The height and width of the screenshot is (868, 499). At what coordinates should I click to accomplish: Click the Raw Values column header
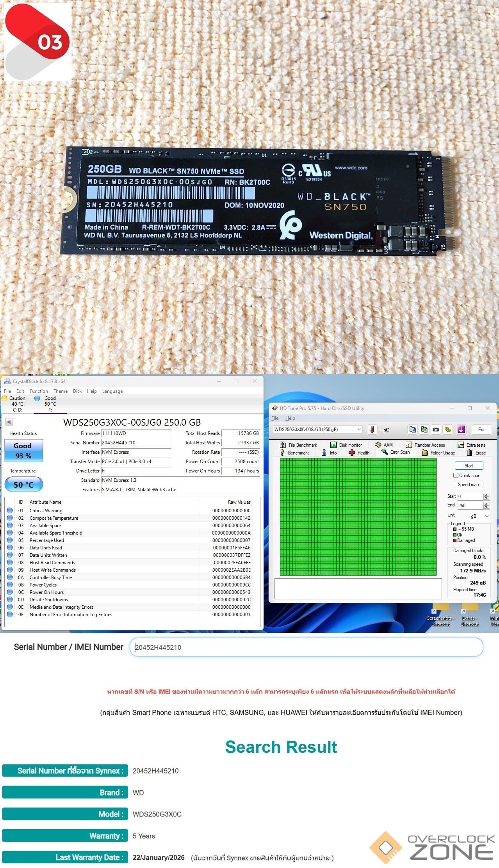pos(239,502)
